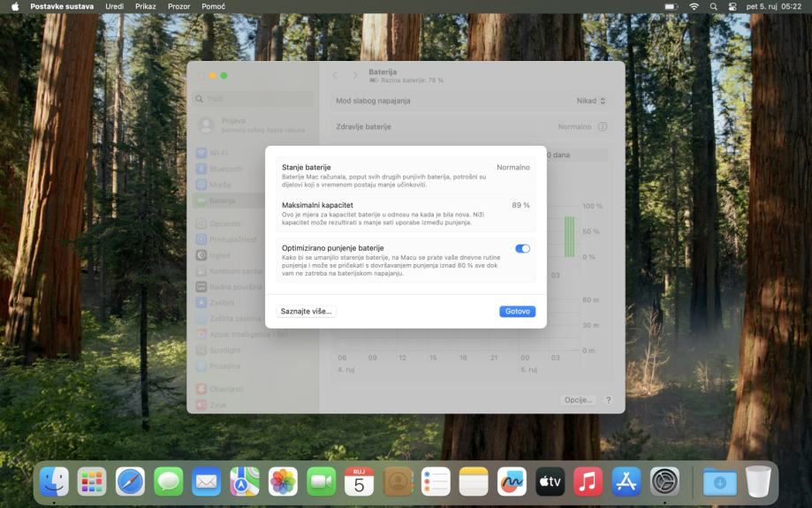812x508 pixels.
Task: Click the back navigation arrow
Action: [x=335, y=76]
